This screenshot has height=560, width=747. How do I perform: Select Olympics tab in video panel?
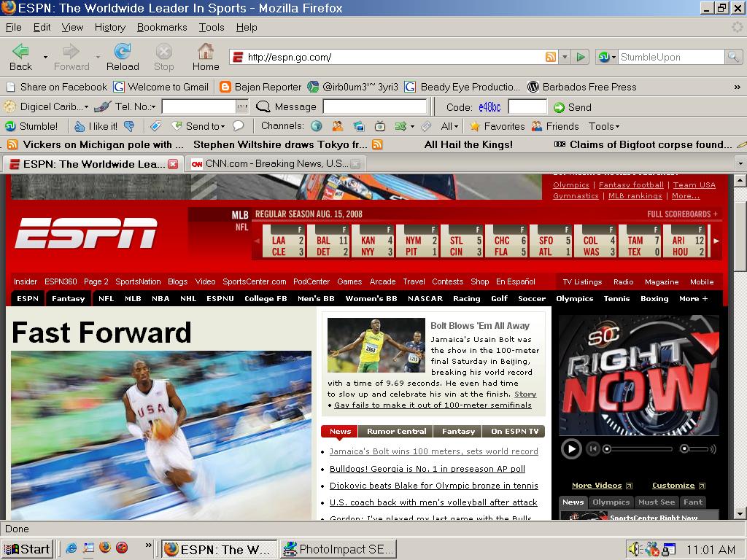pyautogui.click(x=611, y=502)
